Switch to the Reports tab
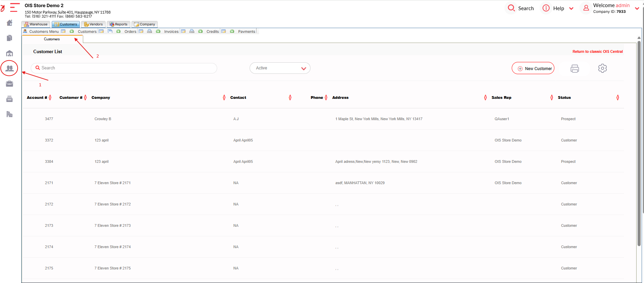Viewport: 644px width, 283px height. click(x=118, y=24)
